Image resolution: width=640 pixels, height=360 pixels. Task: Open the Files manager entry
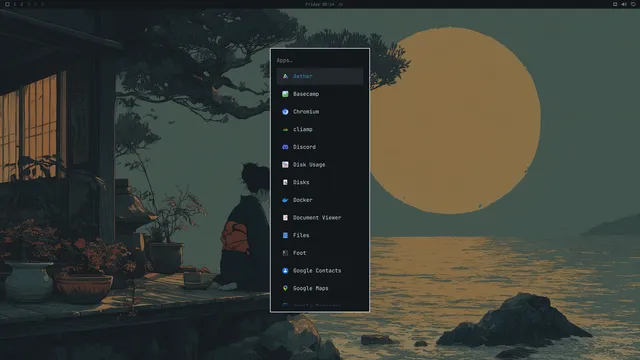[320, 235]
